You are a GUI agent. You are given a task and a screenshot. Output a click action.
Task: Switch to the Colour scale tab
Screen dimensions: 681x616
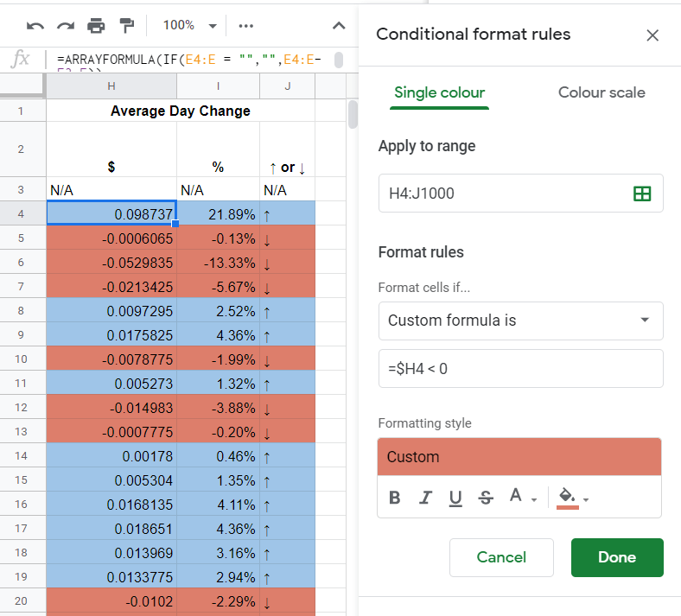click(x=601, y=92)
